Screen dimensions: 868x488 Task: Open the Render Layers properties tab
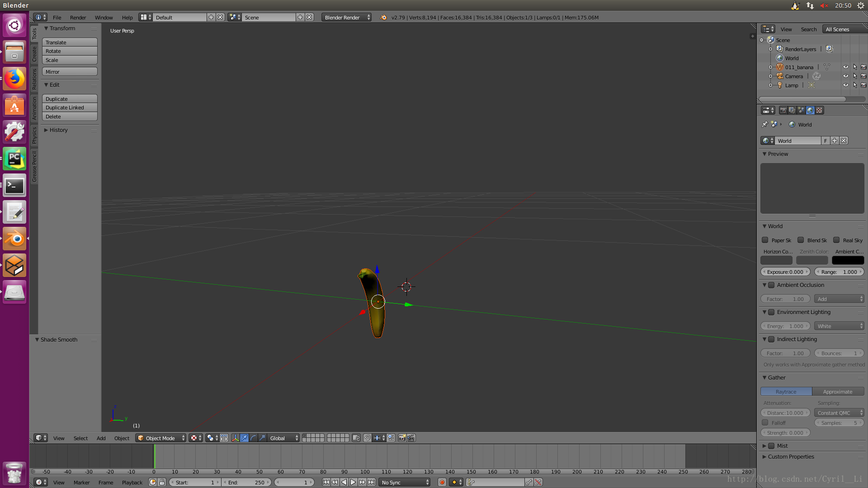tap(792, 110)
